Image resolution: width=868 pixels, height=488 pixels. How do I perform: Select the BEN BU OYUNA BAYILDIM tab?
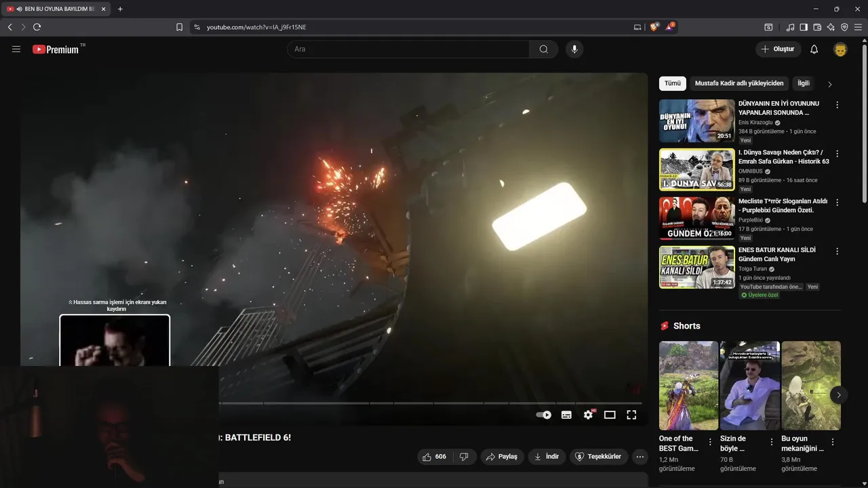tap(56, 9)
